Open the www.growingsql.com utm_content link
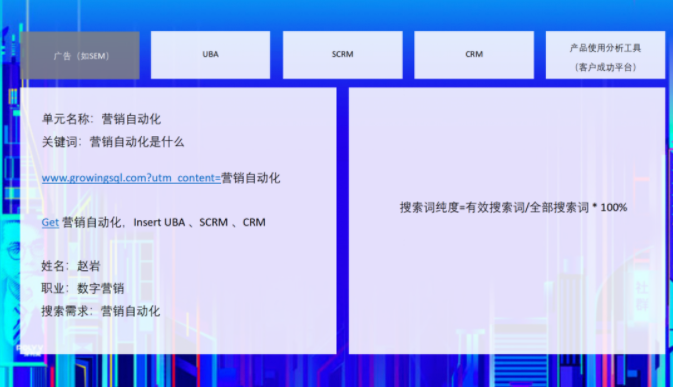Viewport: 673px width, 387px height. pos(131,178)
